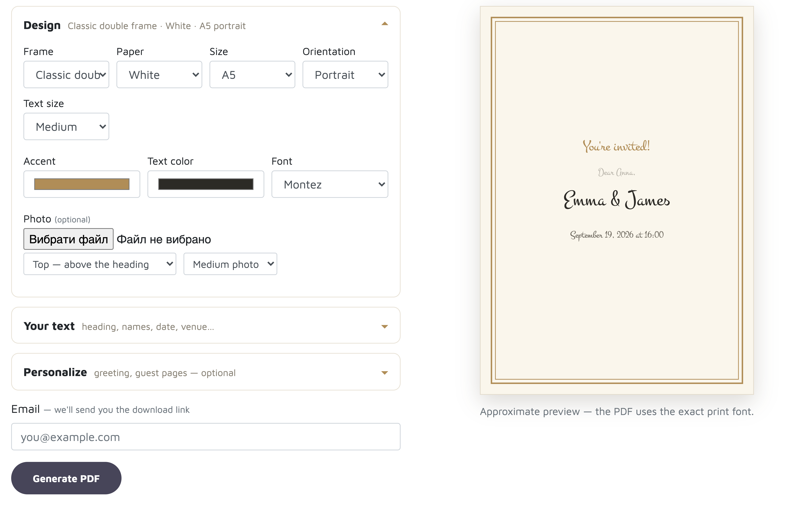
Task: Click 'September 19, 2026 at 16:00' text
Action: pyautogui.click(x=617, y=235)
